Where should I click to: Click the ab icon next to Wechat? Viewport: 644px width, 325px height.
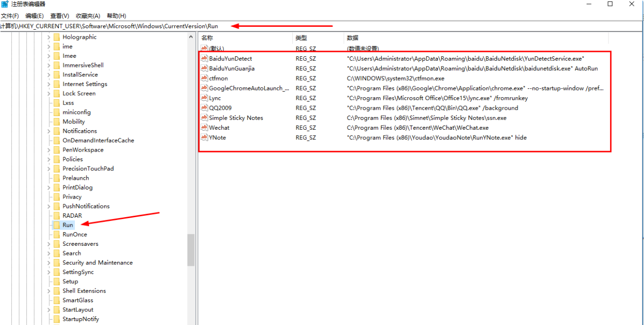point(204,127)
